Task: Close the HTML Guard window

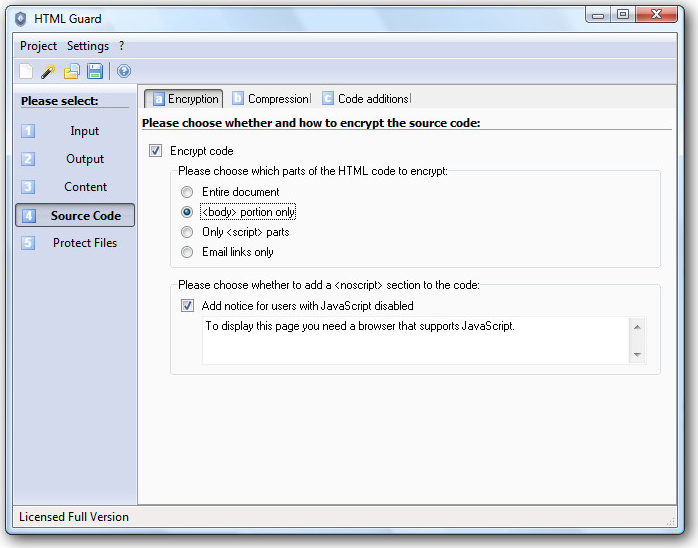Action: [x=657, y=15]
